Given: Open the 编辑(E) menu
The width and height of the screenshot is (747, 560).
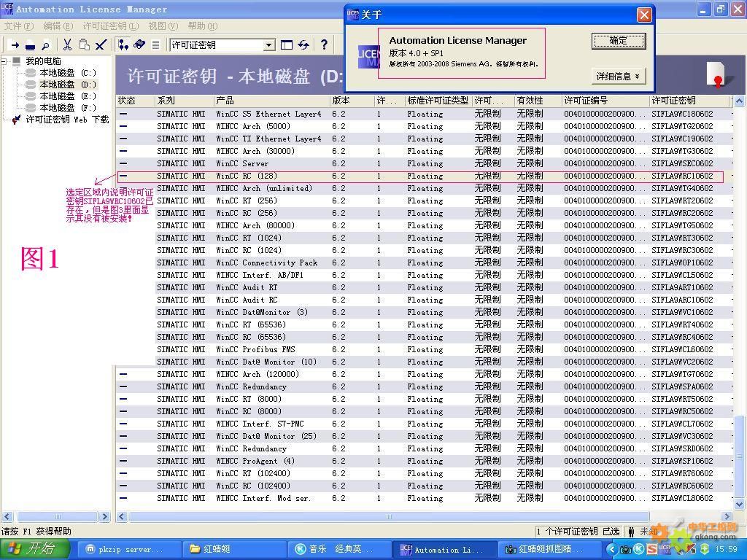Looking at the screenshot, I should coord(58,26).
